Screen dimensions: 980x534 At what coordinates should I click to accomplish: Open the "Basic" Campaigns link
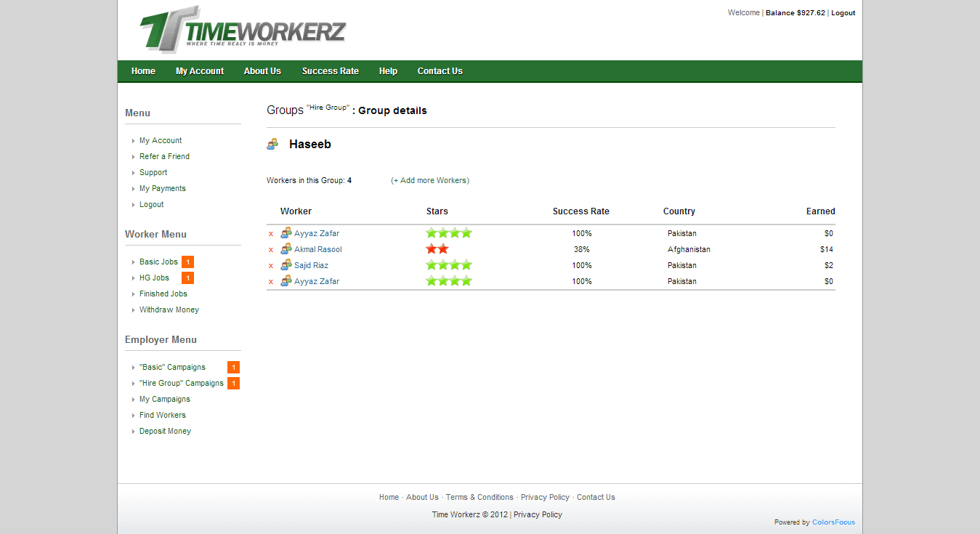pos(172,368)
